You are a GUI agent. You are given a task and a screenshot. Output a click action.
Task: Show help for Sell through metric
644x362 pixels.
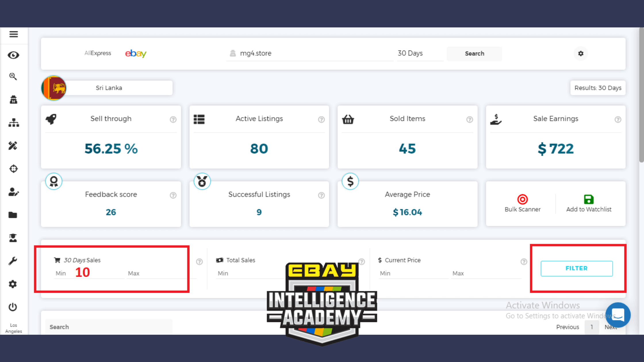[173, 120]
